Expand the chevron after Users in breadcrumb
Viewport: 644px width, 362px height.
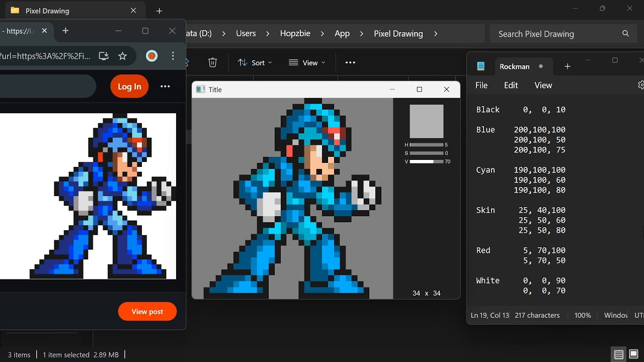(268, 34)
